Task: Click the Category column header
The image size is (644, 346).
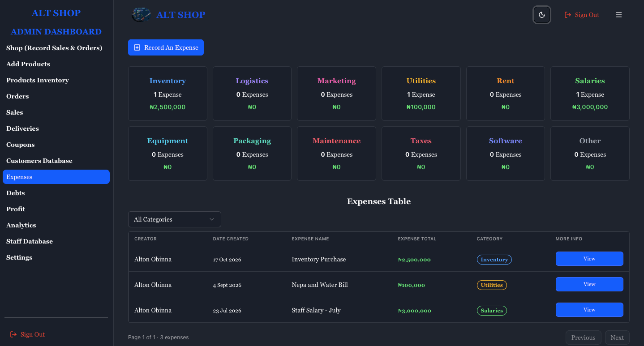Action: [x=489, y=239]
